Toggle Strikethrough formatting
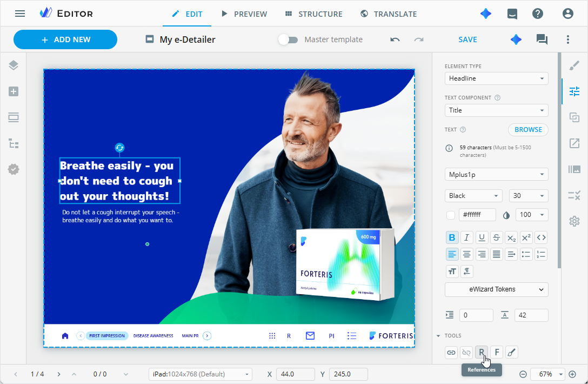Image resolution: width=588 pixels, height=384 pixels. click(496, 237)
